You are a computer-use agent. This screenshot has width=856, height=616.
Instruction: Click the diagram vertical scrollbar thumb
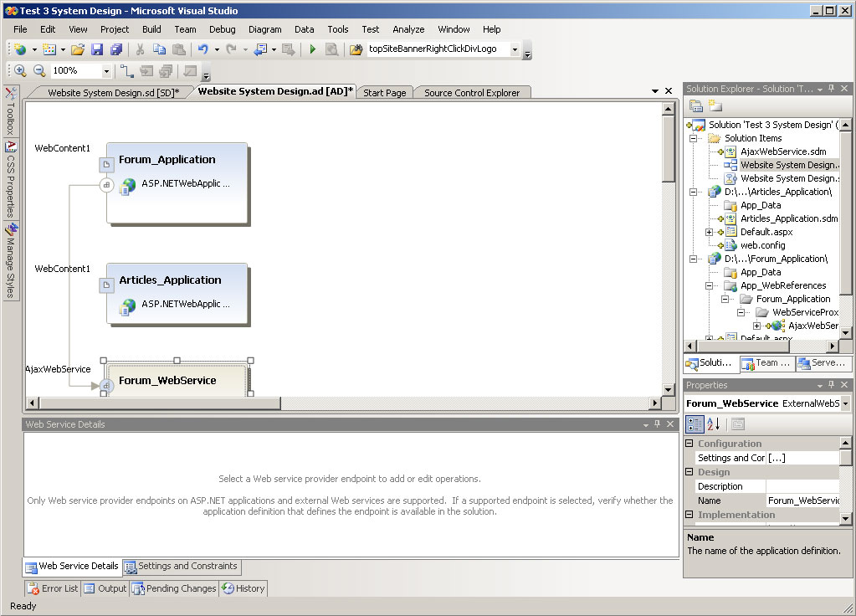click(x=669, y=148)
